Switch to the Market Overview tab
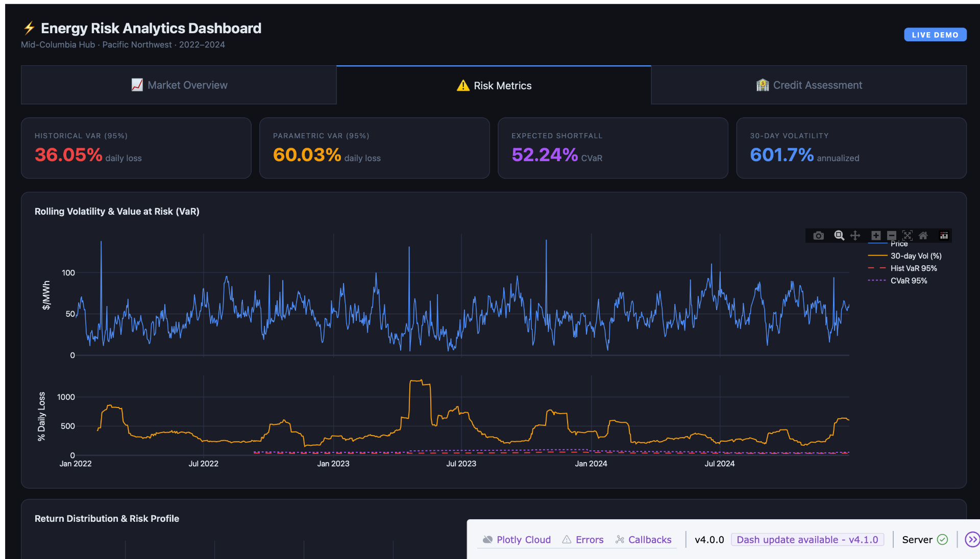Image resolution: width=980 pixels, height=559 pixels. [x=179, y=85]
